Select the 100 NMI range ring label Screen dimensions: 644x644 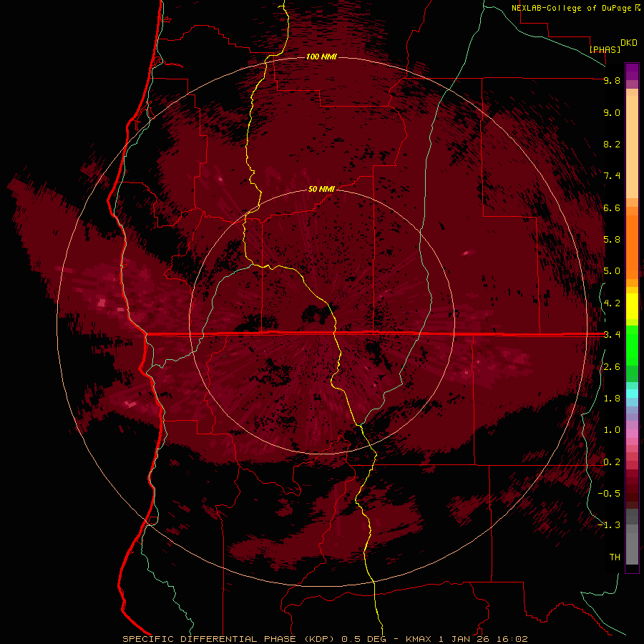[321, 57]
